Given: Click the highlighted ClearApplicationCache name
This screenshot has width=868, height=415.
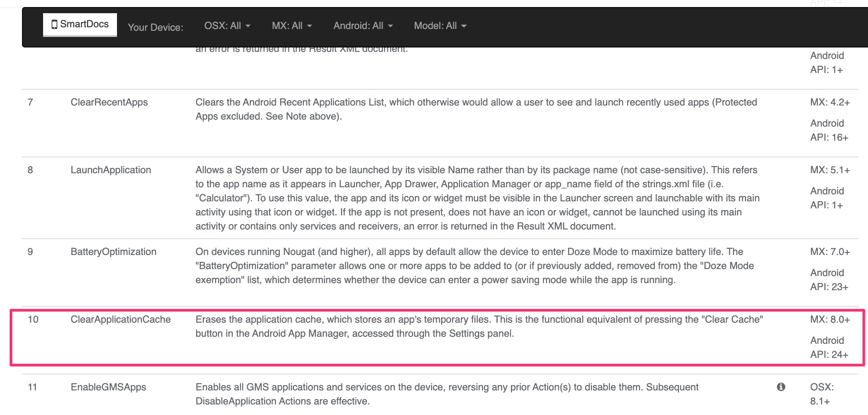Looking at the screenshot, I should pos(120,320).
